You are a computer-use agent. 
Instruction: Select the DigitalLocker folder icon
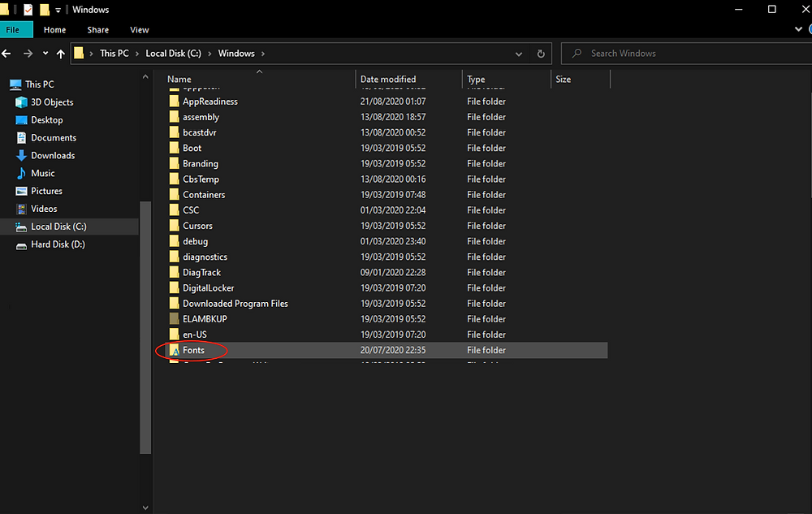(x=175, y=287)
